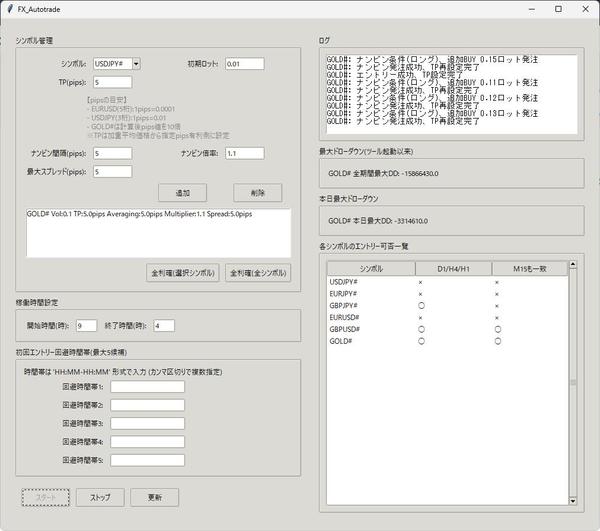Focus the ナンピン倍率 field
600x531 pixels.
click(245, 153)
